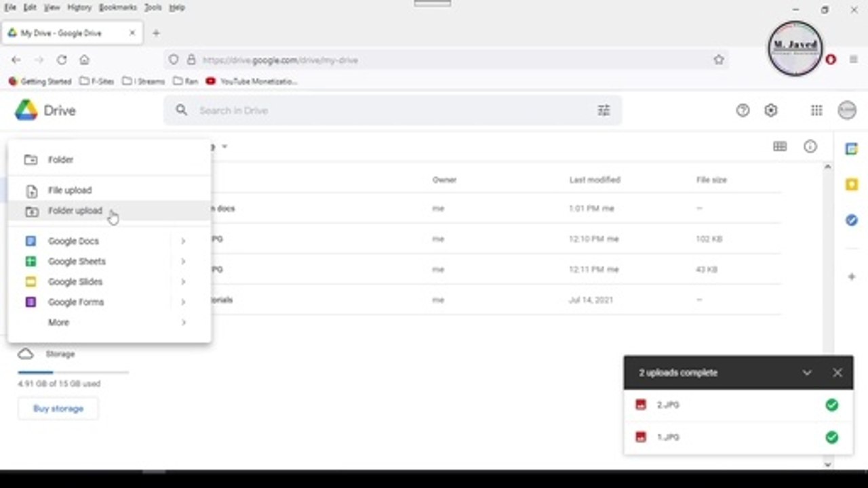Open the My Drive dropdown arrow
This screenshot has width=868, height=488.
click(224, 146)
